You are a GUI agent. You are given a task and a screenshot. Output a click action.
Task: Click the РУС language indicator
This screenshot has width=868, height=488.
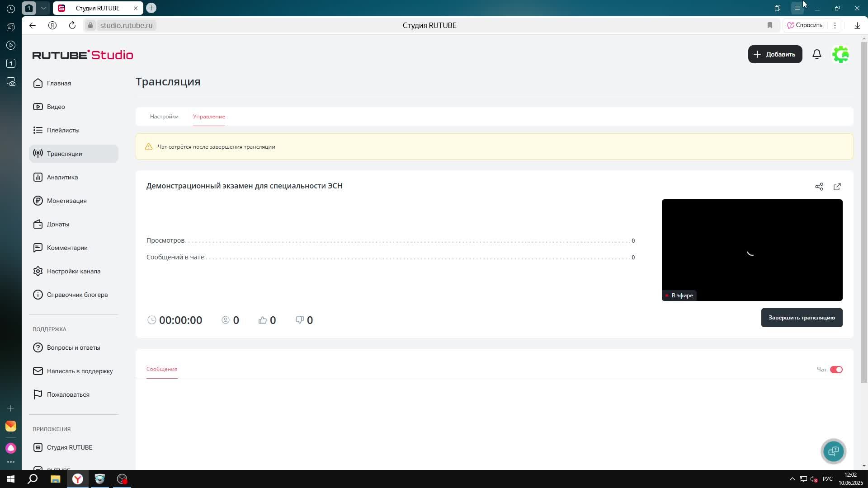(x=827, y=479)
